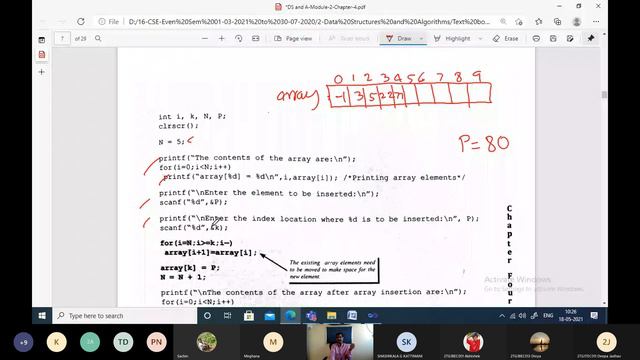
Task: Zoom in the PDF with plus button
Action: tap(222, 38)
